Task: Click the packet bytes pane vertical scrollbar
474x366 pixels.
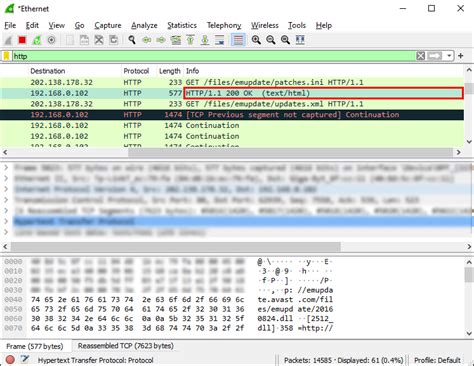Action: (469, 275)
